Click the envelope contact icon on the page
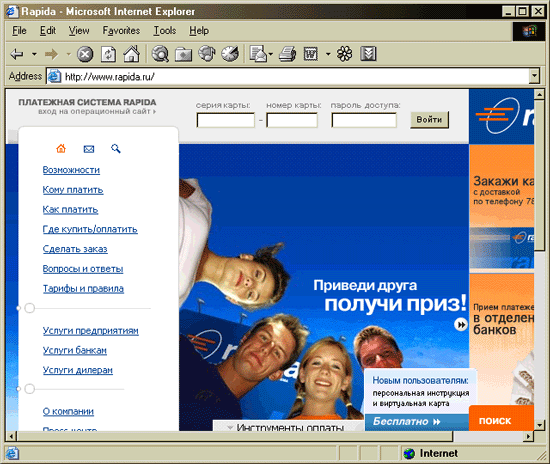Screen dimensions: 550x464 coord(89,149)
